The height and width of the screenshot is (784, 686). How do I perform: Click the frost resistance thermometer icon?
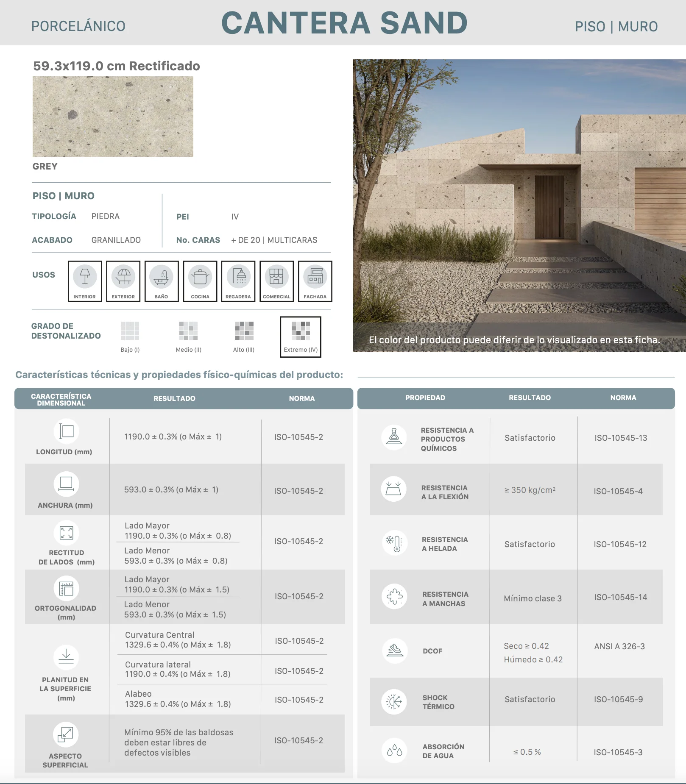click(x=394, y=543)
